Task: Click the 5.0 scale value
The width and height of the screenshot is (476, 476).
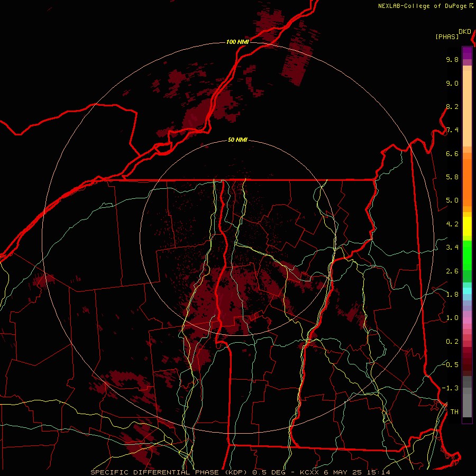Action: point(452,200)
